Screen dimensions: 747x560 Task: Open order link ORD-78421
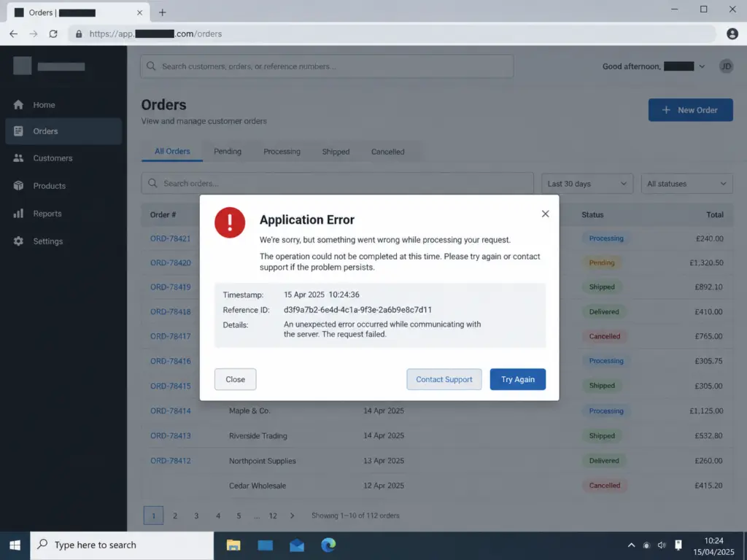point(171,238)
